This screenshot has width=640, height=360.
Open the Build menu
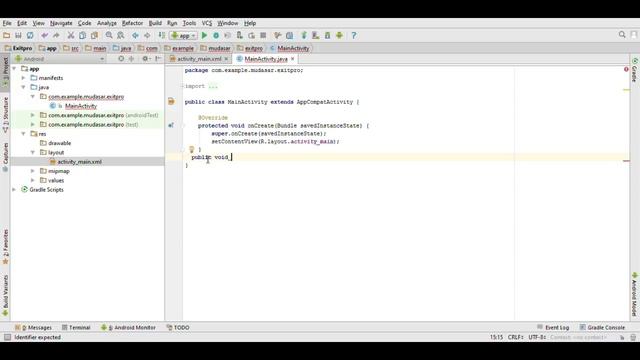(x=155, y=23)
